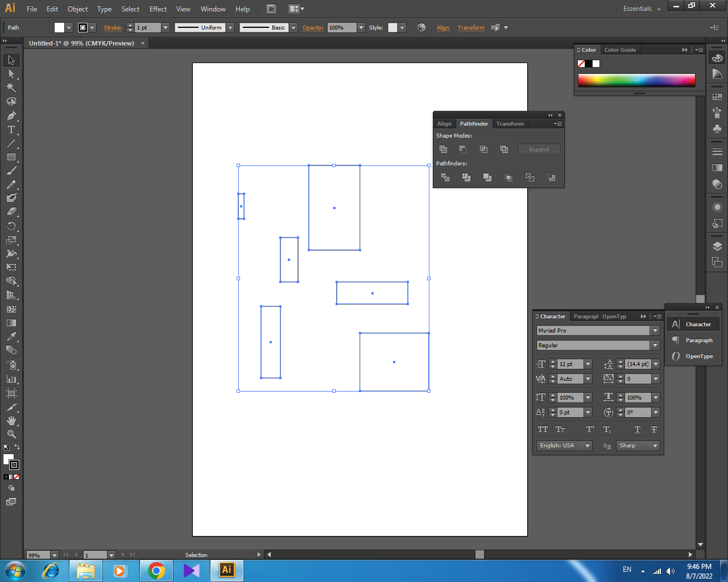
Task: Swap fill and stroke colors
Action: (x=17, y=447)
